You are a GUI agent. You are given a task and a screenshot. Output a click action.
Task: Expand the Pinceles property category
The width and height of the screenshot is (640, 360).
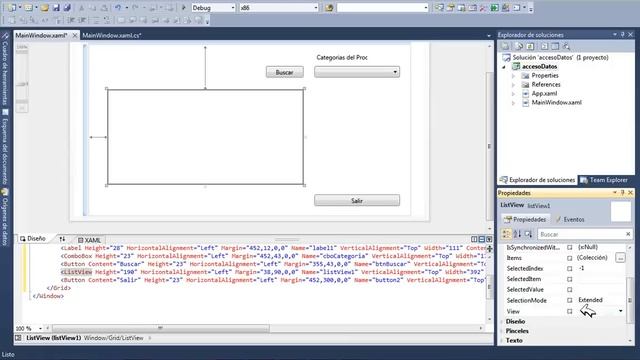click(x=502, y=331)
